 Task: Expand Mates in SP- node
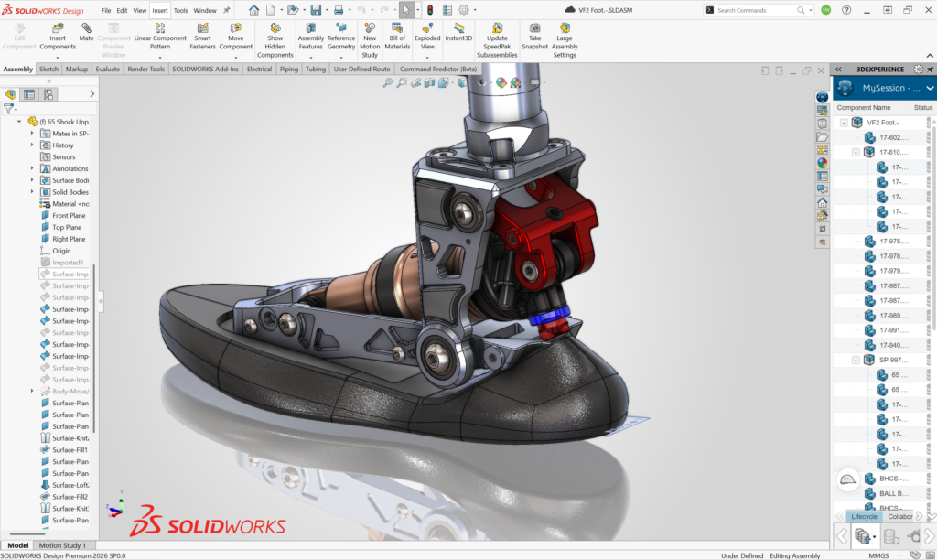(32, 134)
